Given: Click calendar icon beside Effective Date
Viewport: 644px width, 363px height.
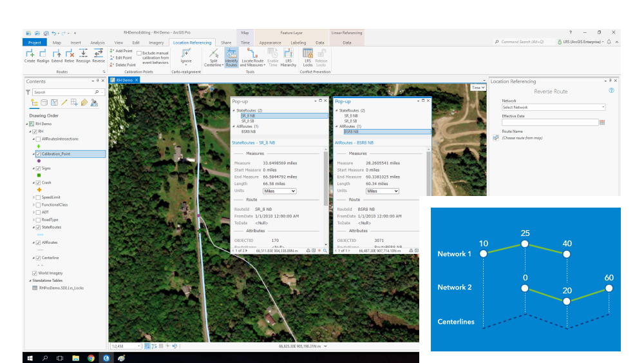Looking at the screenshot, I should pyautogui.click(x=602, y=122).
